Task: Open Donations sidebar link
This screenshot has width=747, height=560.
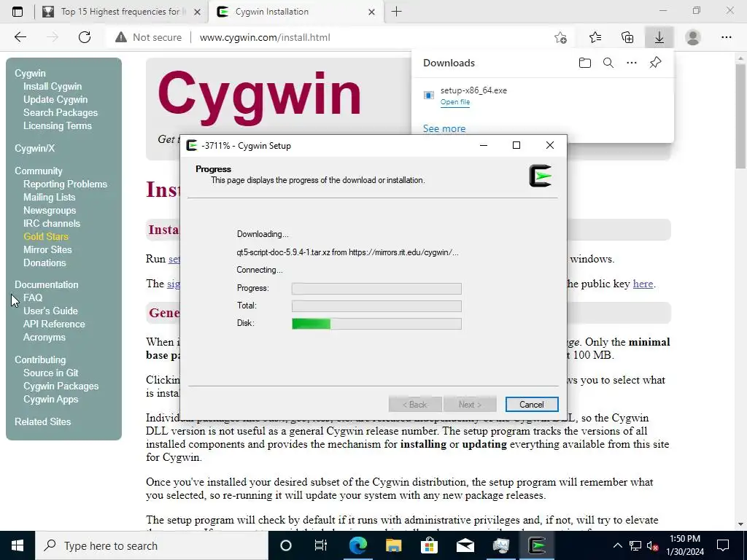Action: tap(44, 262)
